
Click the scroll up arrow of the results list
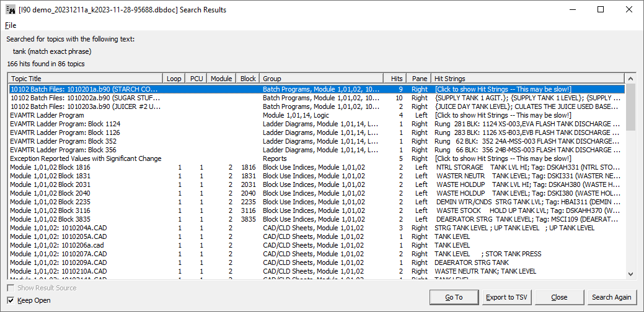click(630, 78)
